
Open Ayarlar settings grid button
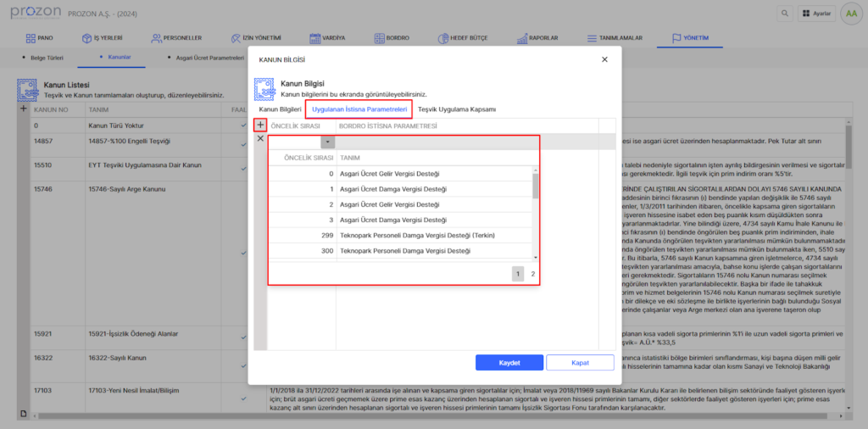(815, 14)
